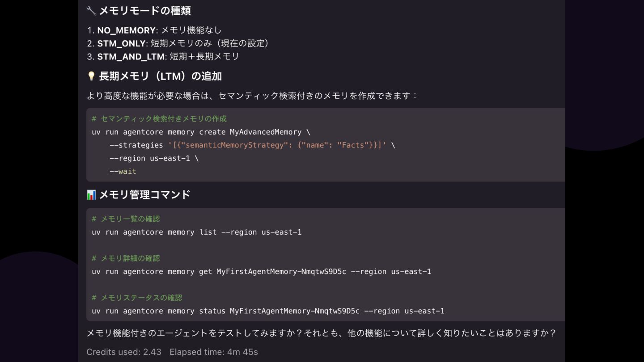The height and width of the screenshot is (362, 644).
Task: Click the Elapsed time: 4m 45s text
Action: [x=214, y=352]
